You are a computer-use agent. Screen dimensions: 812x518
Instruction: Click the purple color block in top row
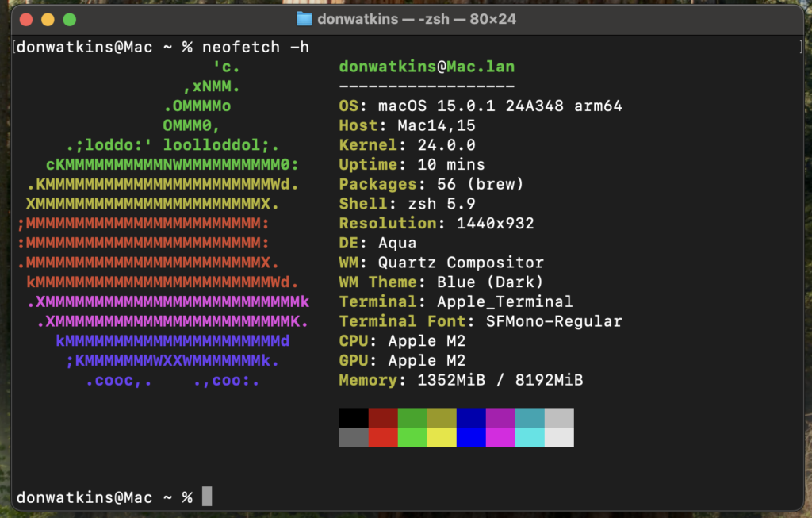[x=500, y=417]
